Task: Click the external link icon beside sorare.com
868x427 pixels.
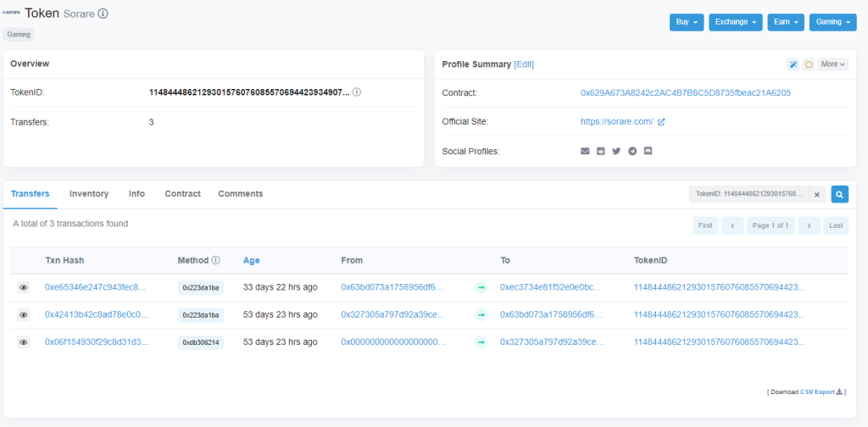Action: coord(661,122)
